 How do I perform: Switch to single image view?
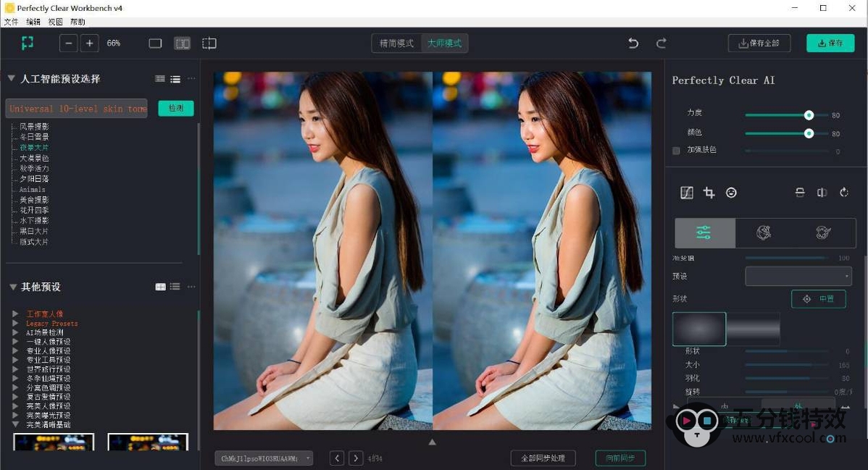(156, 44)
